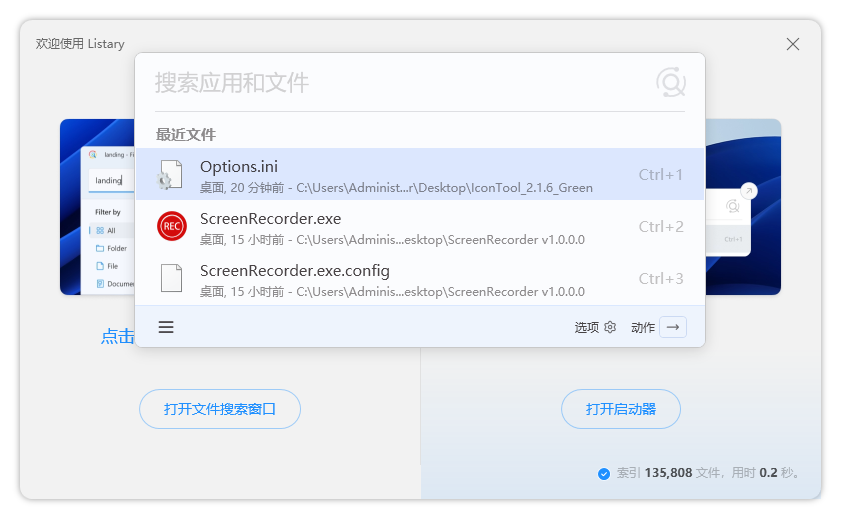Click the Options.ini file icon
The height and width of the screenshot is (519, 841).
tap(170, 175)
